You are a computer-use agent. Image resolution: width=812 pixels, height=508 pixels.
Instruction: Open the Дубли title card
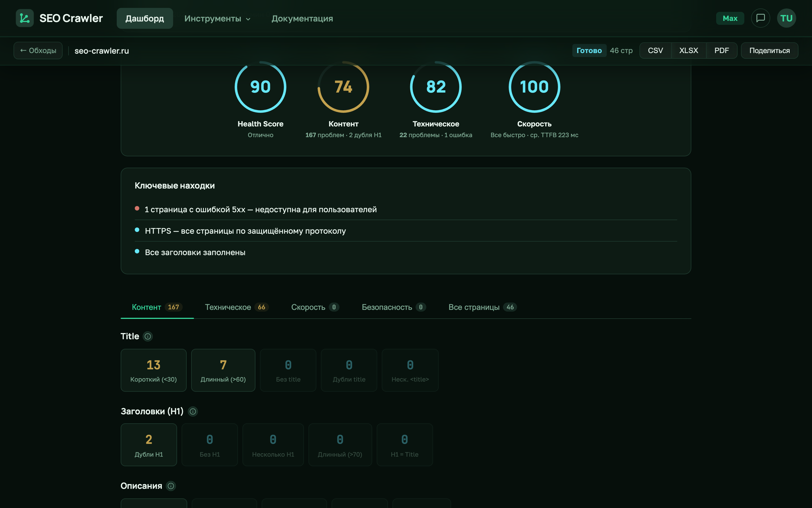(349, 370)
